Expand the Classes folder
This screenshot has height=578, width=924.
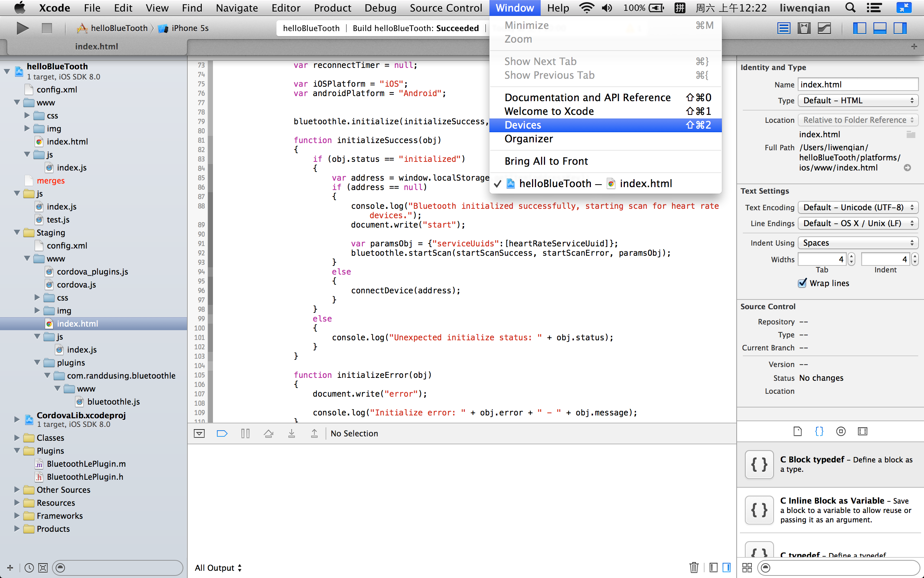coord(17,437)
